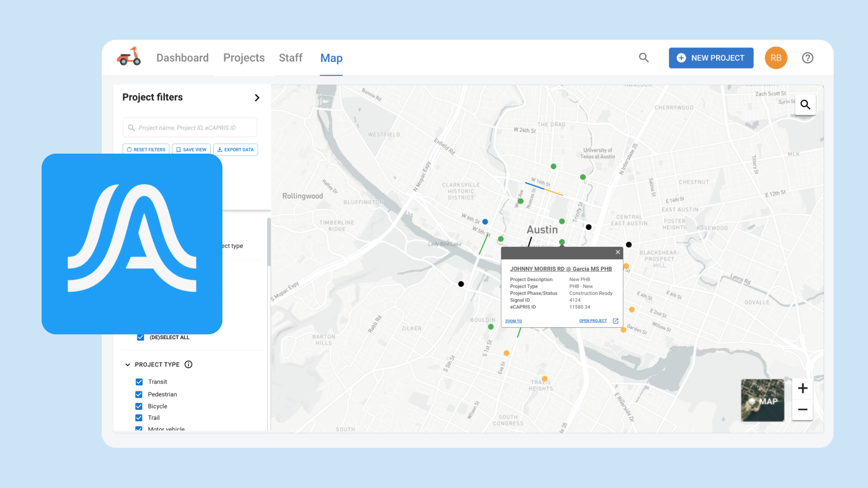Uncheck the Pedestrian checkbox
Image resolution: width=868 pixels, height=488 pixels.
139,394
